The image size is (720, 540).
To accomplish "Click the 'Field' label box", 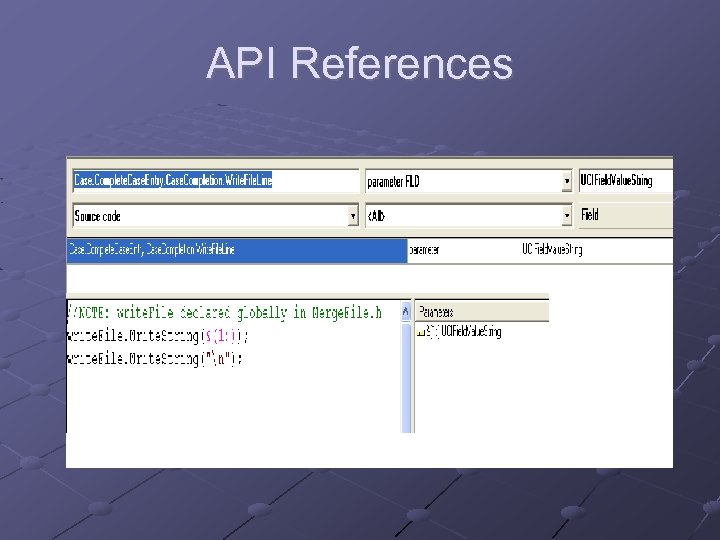I will (626, 215).
